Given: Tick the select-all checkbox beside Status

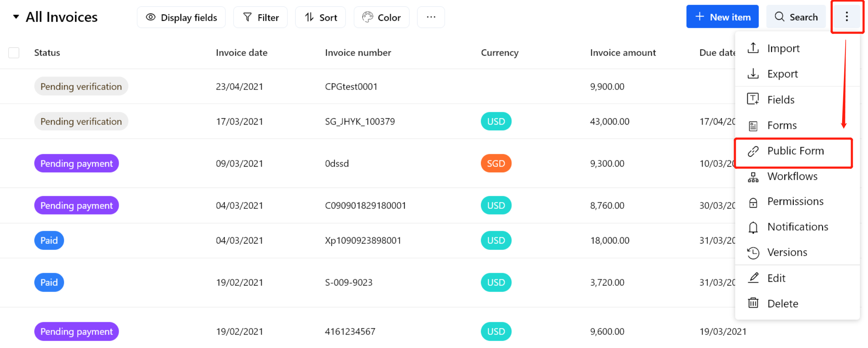Looking at the screenshot, I should [x=14, y=53].
